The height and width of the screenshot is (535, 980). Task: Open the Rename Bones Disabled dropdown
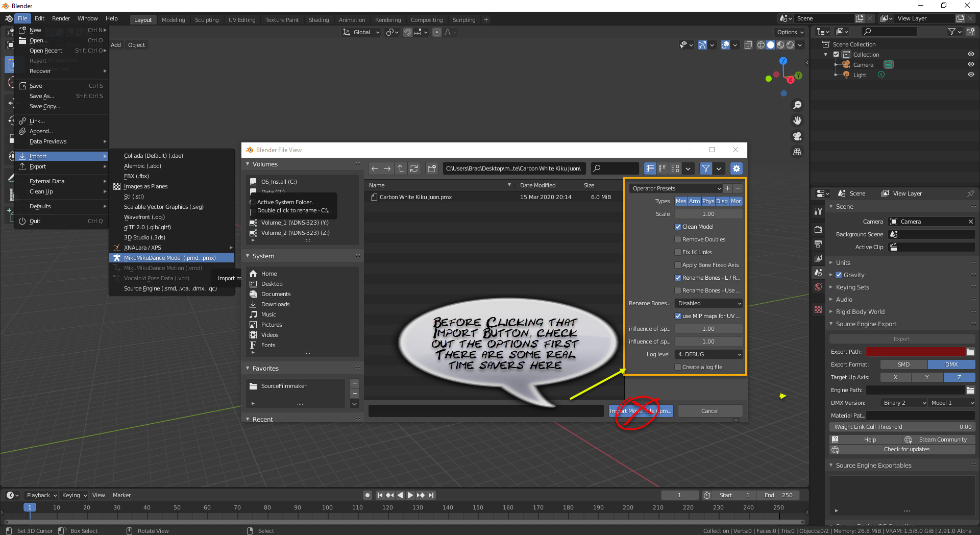(708, 303)
